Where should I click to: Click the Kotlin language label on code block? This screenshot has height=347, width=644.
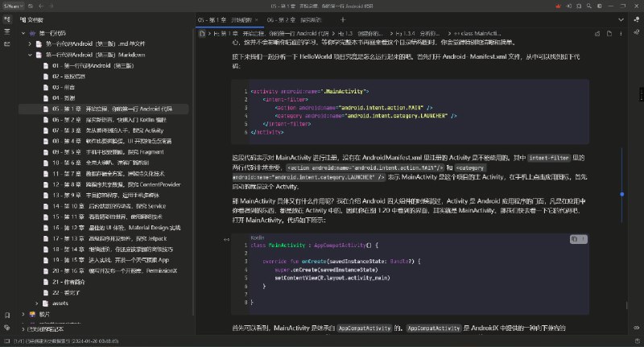[x=258, y=238]
